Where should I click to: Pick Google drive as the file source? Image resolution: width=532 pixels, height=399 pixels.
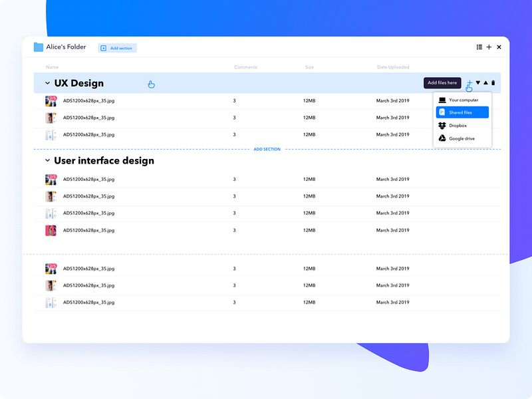(x=462, y=138)
